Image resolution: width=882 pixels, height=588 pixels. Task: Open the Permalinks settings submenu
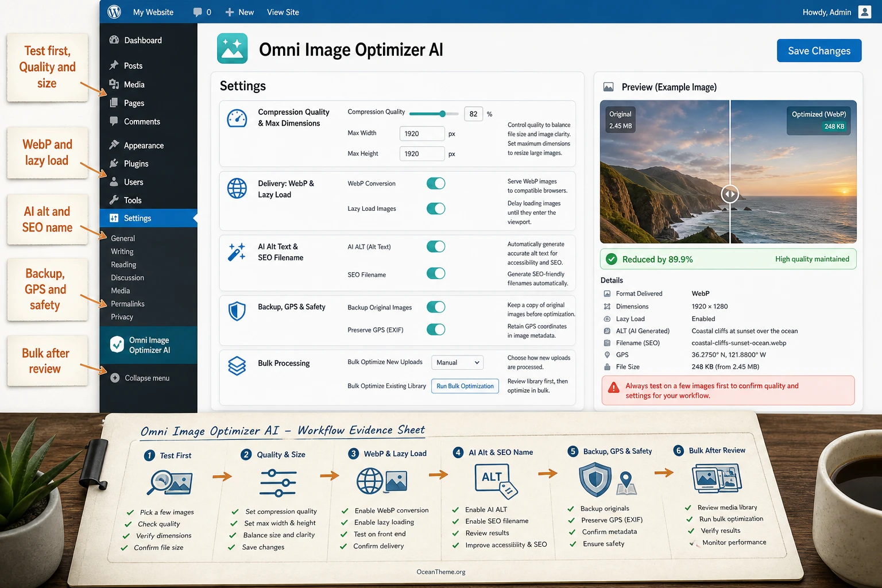coord(127,304)
